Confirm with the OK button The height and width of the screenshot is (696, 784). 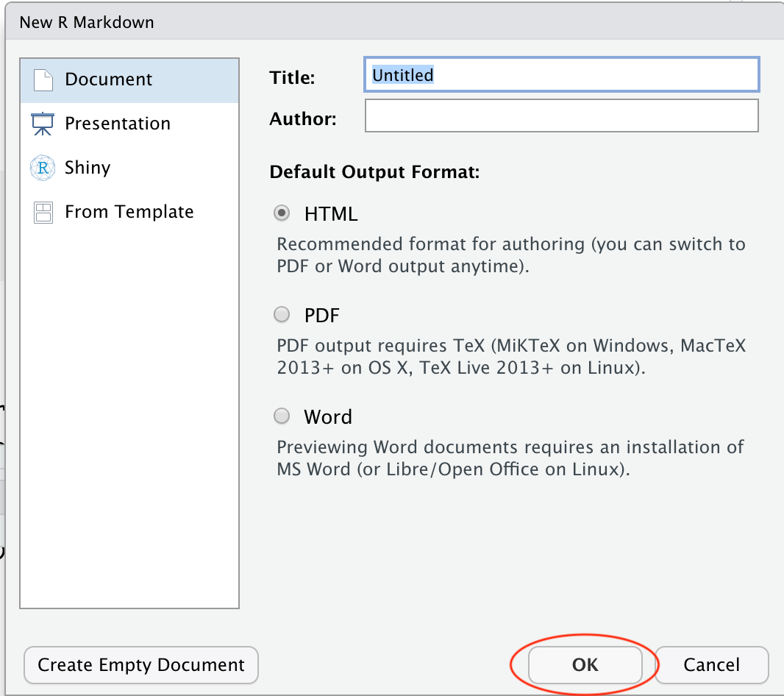click(585, 665)
